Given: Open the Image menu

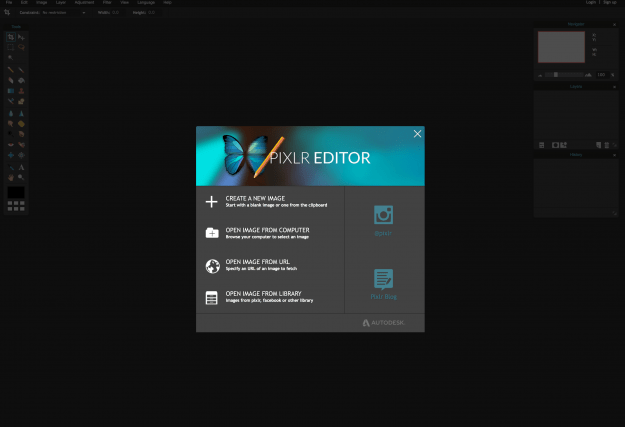Looking at the screenshot, I should [x=41, y=2].
